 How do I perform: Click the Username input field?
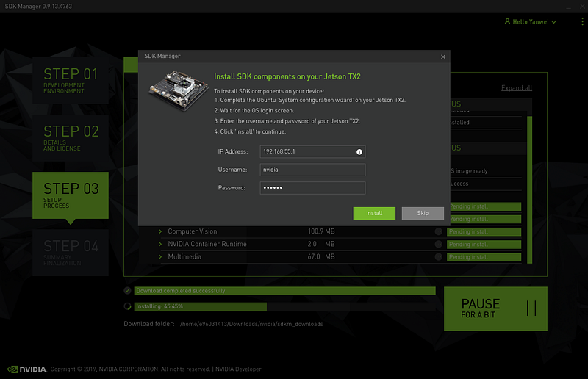(x=312, y=170)
